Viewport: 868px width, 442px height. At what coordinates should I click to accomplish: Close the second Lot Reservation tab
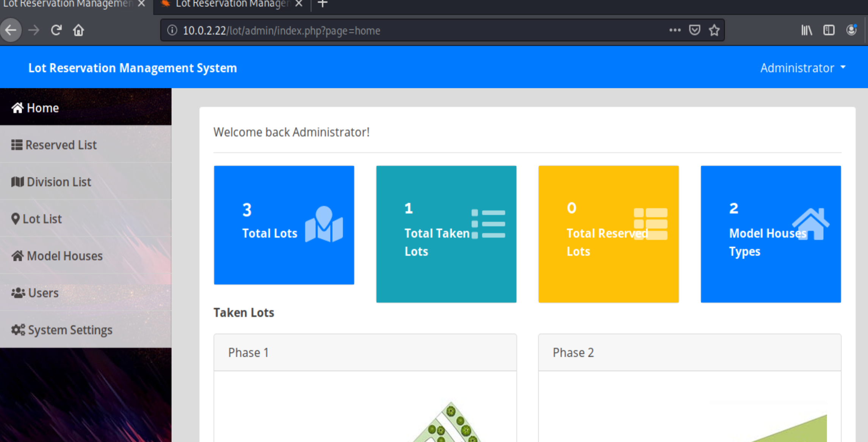(299, 4)
